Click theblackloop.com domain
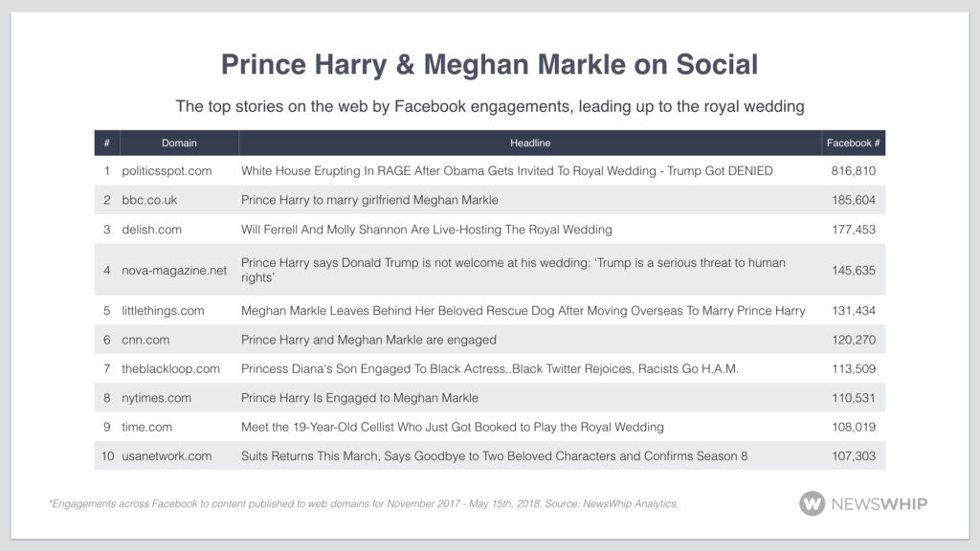The image size is (980, 551). click(x=171, y=369)
